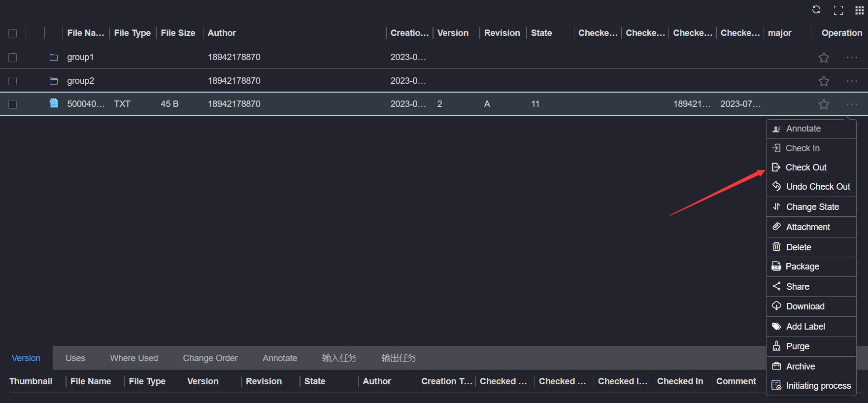Star the TXT file row
Image resolution: width=868 pixels, height=403 pixels.
[824, 104]
